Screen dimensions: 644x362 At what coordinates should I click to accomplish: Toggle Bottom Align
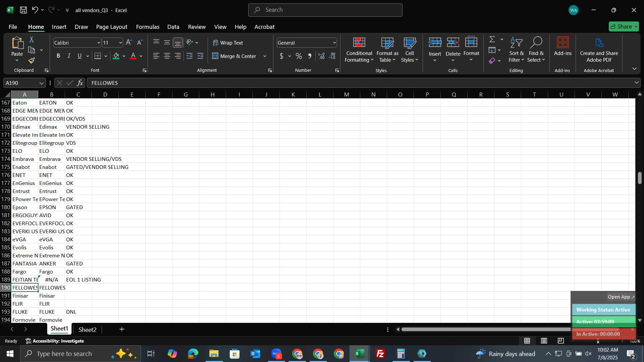[x=178, y=43]
